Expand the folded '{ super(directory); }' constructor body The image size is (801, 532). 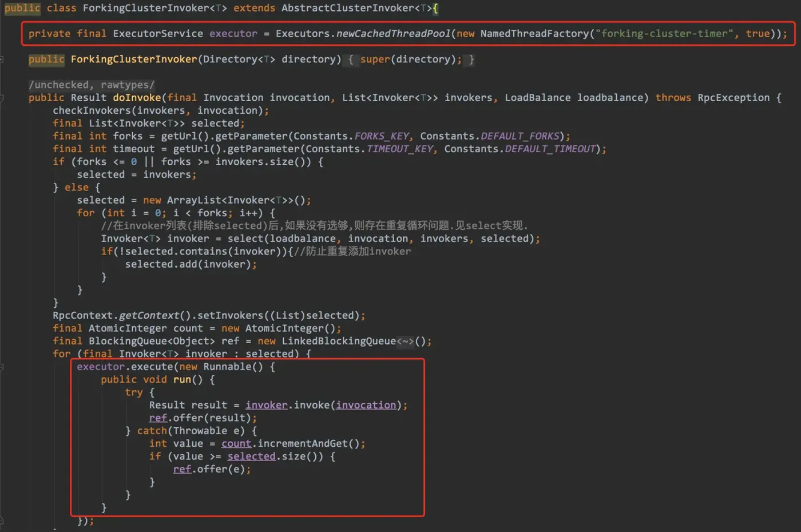pos(409,59)
